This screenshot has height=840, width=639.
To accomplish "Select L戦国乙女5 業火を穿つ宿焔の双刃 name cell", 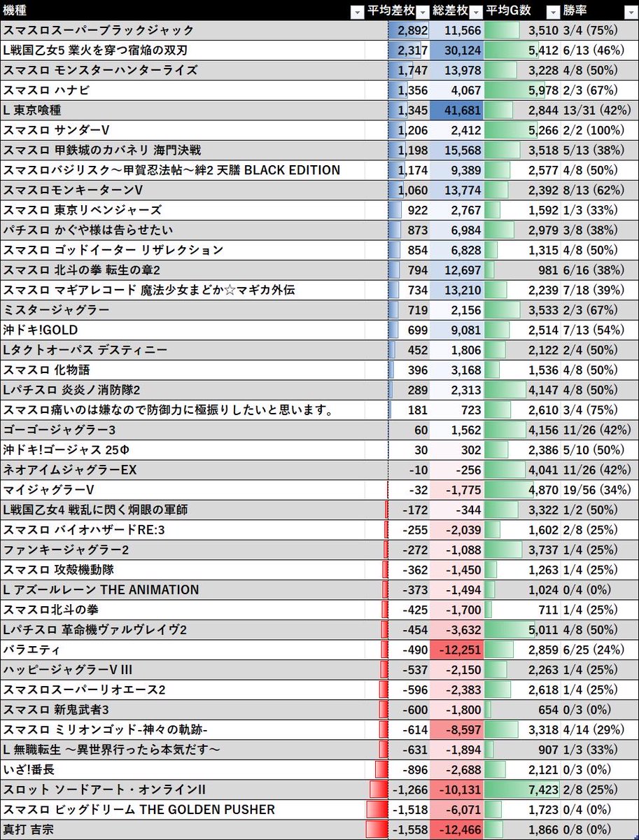I will point(183,50).
